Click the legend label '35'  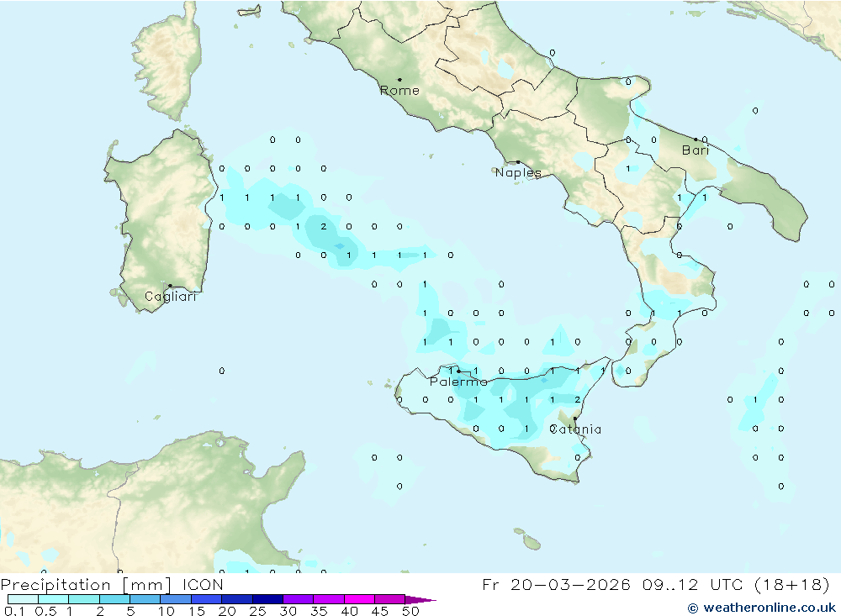[319, 611]
